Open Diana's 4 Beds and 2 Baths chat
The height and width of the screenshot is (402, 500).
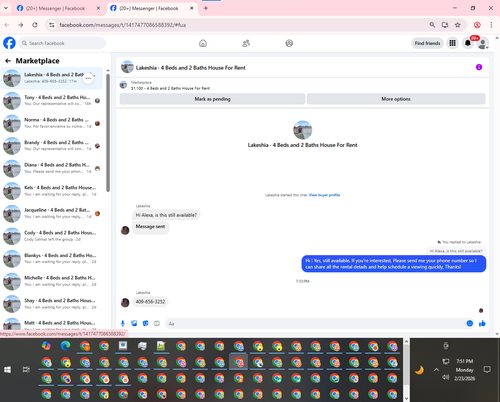[x=52, y=168]
